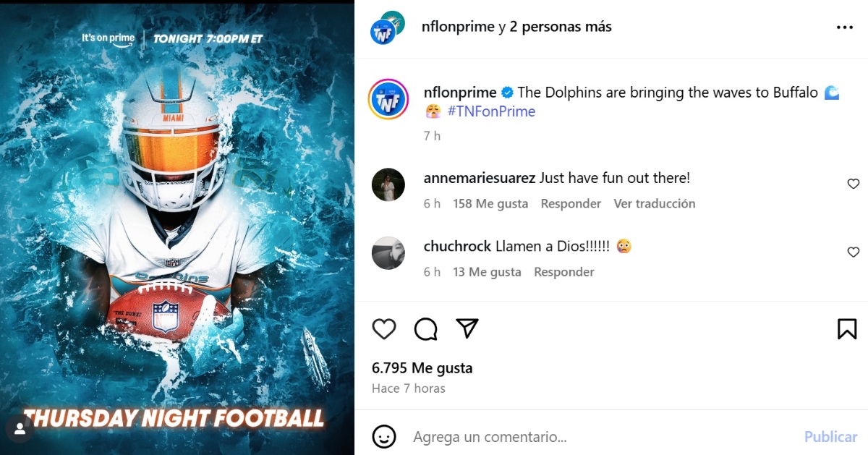Click Ver traducción under the first comment
The height and width of the screenshot is (455, 868).
coord(655,204)
